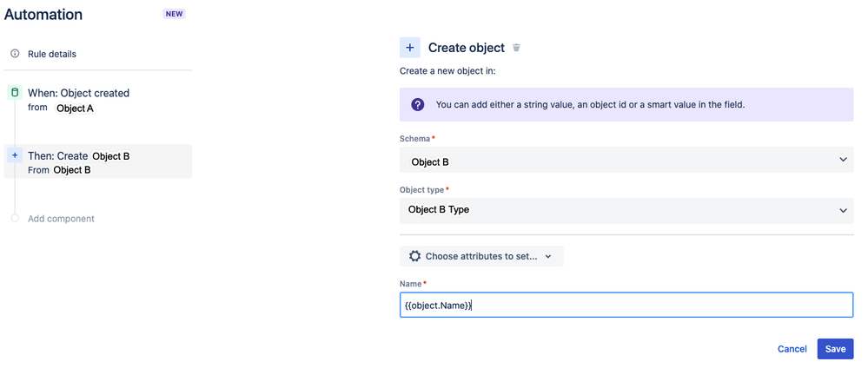Click the green database trigger icon

pyautogui.click(x=14, y=92)
